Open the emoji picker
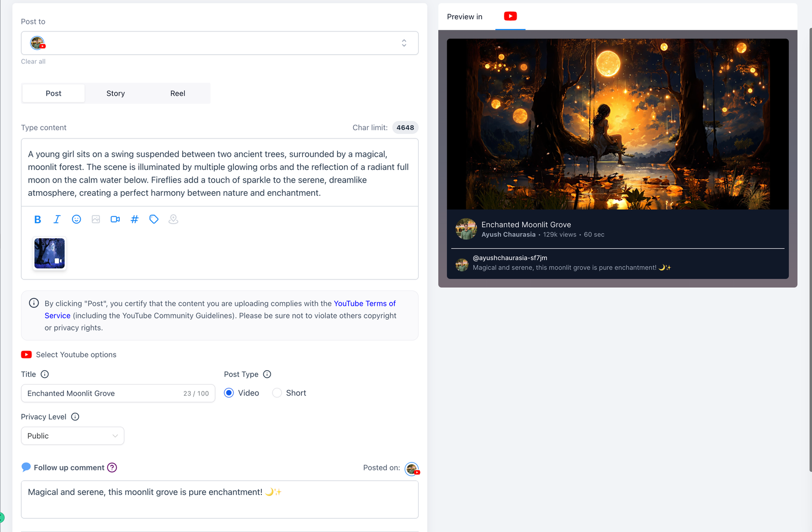Viewport: 812px width, 532px height. (x=76, y=220)
